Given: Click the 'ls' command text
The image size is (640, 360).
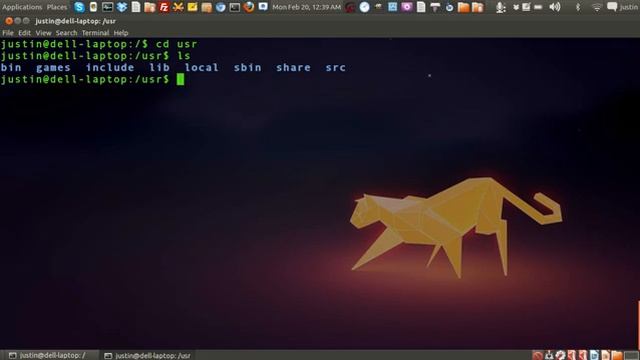Looking at the screenshot, I should coord(184,56).
